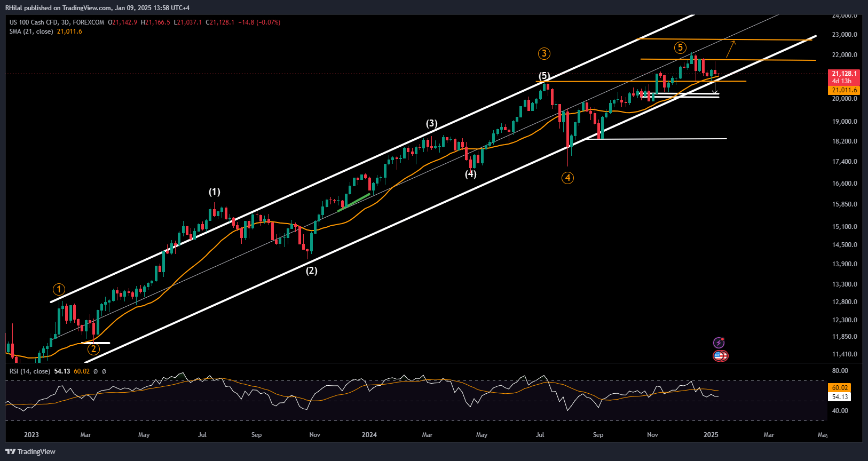Click the orange upward projection arrow

click(x=731, y=49)
